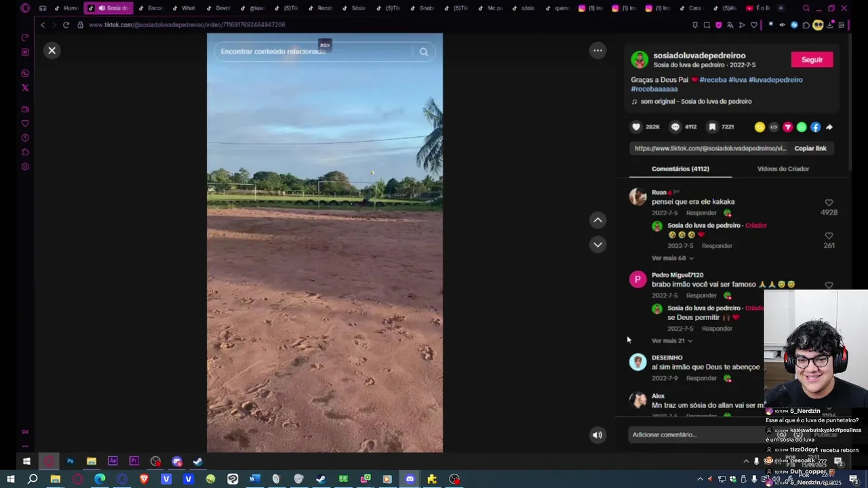The image size is (868, 488).
Task: Reply to Ruan's comment
Action: (701, 213)
